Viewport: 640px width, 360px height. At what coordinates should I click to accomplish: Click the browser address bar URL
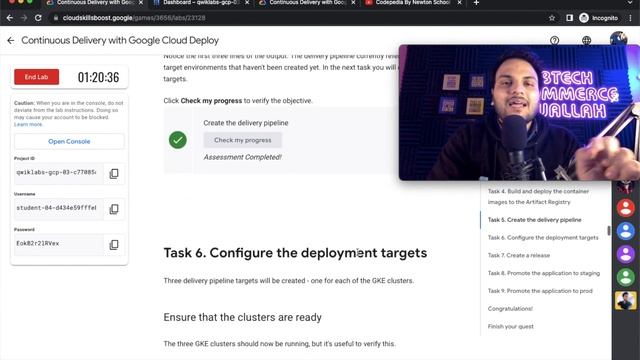click(x=134, y=18)
